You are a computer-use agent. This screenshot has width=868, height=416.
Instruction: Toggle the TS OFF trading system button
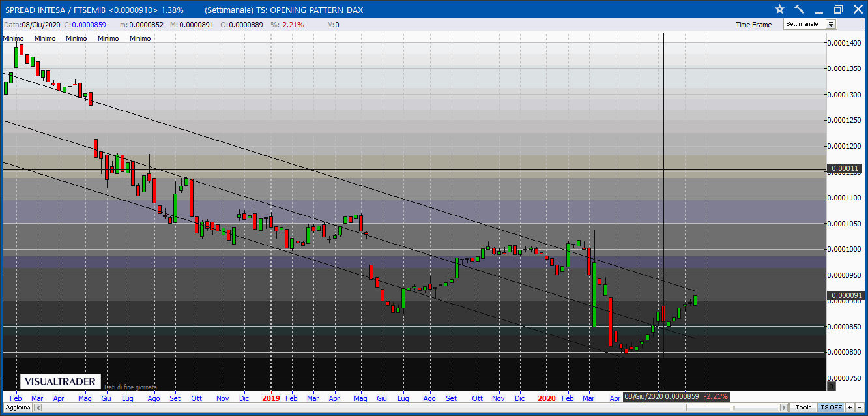(x=831, y=408)
